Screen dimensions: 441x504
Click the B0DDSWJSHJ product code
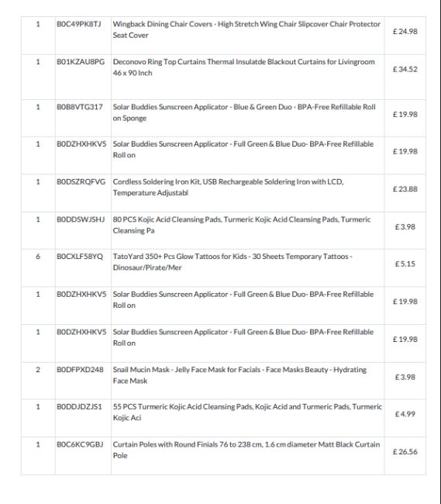pos(81,219)
